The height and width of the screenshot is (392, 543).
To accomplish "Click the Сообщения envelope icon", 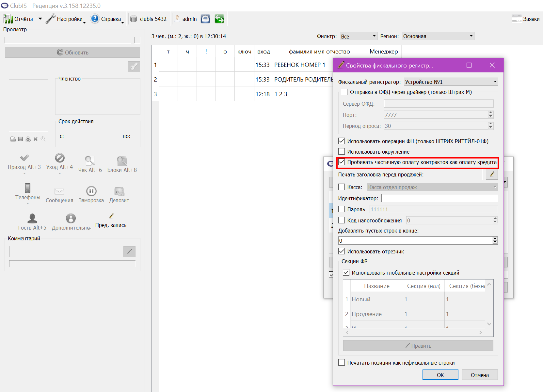I will [59, 191].
